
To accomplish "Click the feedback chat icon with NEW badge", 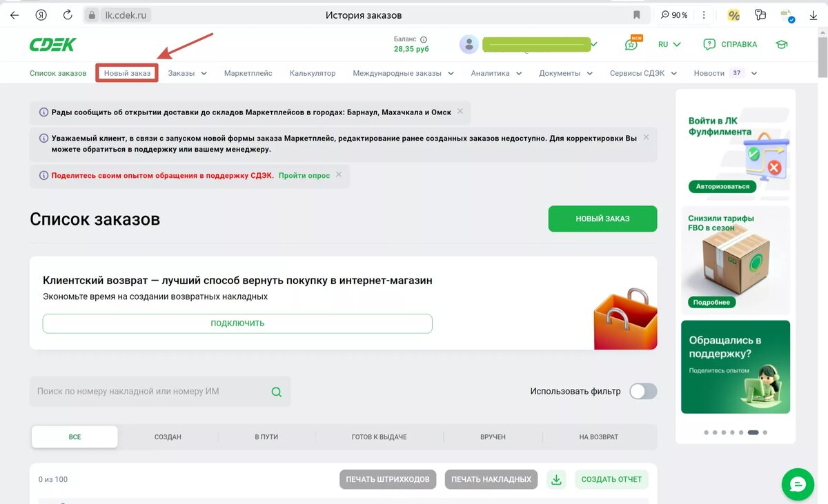I will point(631,44).
